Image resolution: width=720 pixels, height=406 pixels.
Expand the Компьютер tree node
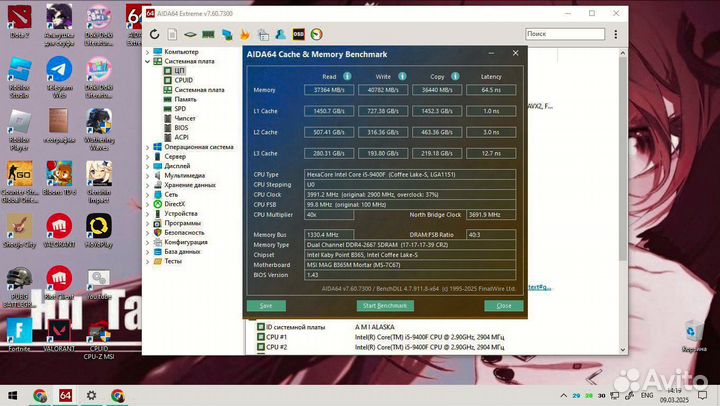point(148,51)
